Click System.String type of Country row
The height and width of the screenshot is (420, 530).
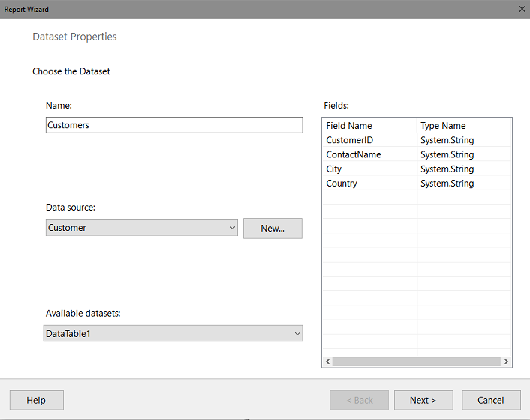[447, 183]
